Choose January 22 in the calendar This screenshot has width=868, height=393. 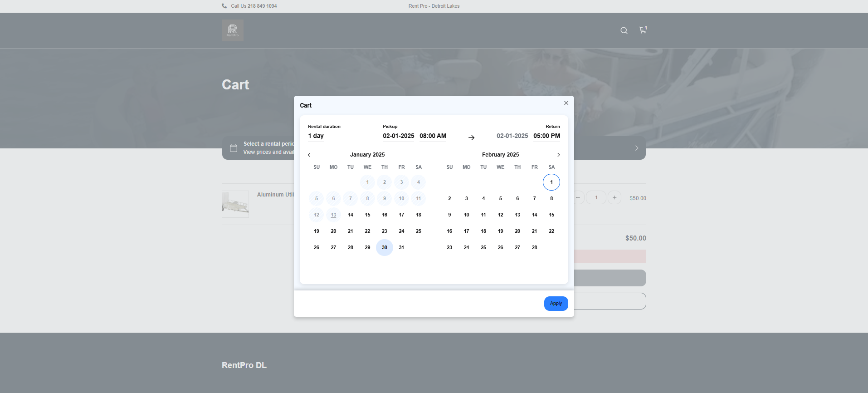(367, 231)
